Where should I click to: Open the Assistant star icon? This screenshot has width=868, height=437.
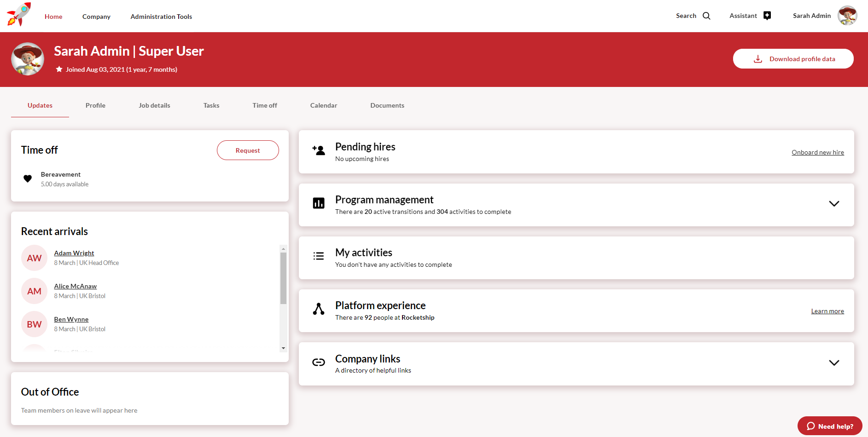coord(767,16)
